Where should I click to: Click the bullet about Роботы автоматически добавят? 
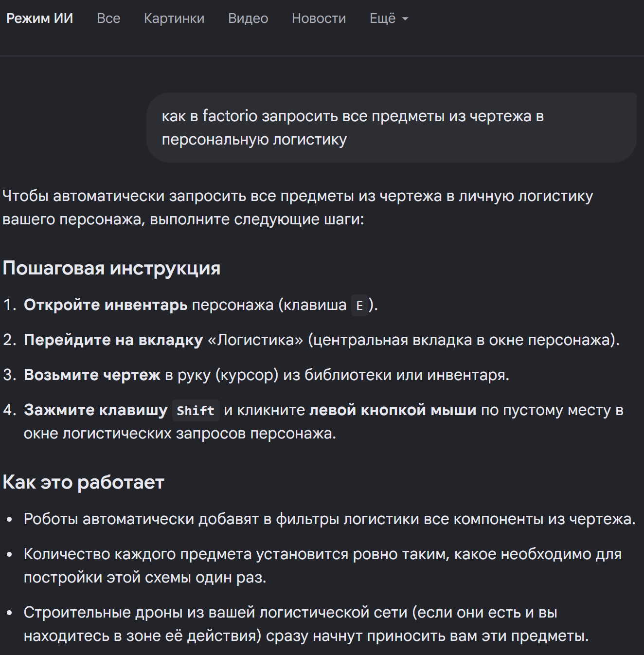point(329,519)
